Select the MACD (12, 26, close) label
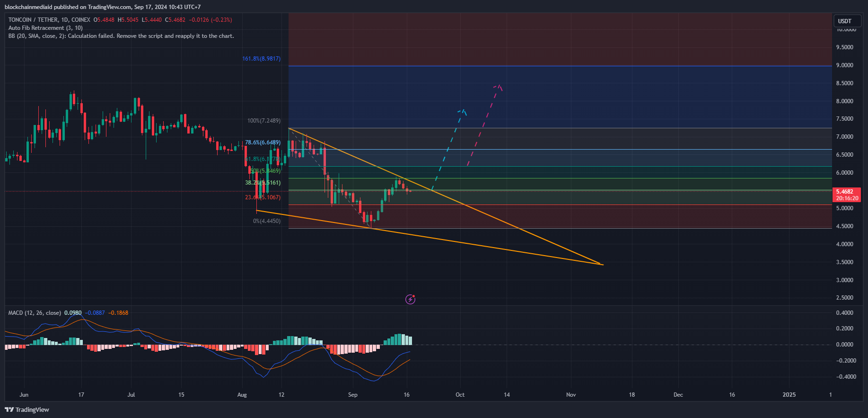Viewport: 868px width, 418px height. tap(35, 313)
